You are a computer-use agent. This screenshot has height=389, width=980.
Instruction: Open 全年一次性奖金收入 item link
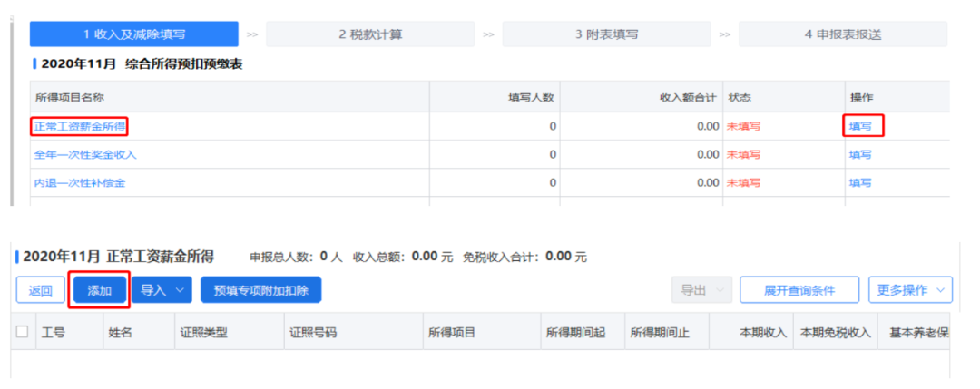click(x=85, y=155)
